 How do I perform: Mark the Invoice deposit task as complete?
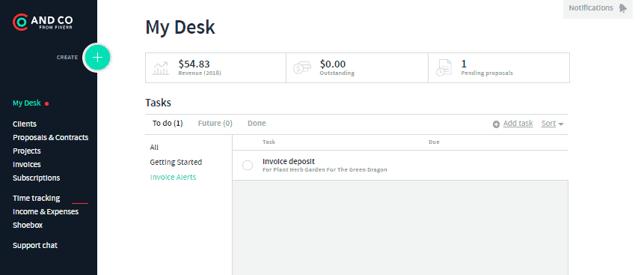point(248,165)
